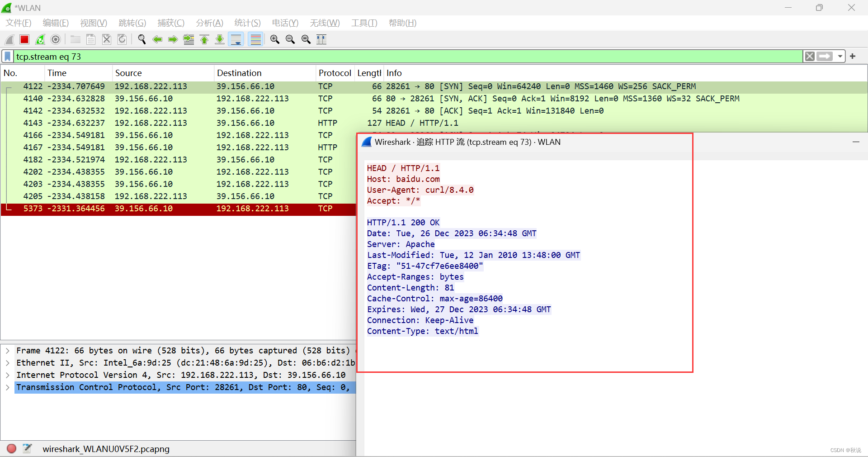Apply the display filter arrow button
868x457 pixels.
pos(825,57)
